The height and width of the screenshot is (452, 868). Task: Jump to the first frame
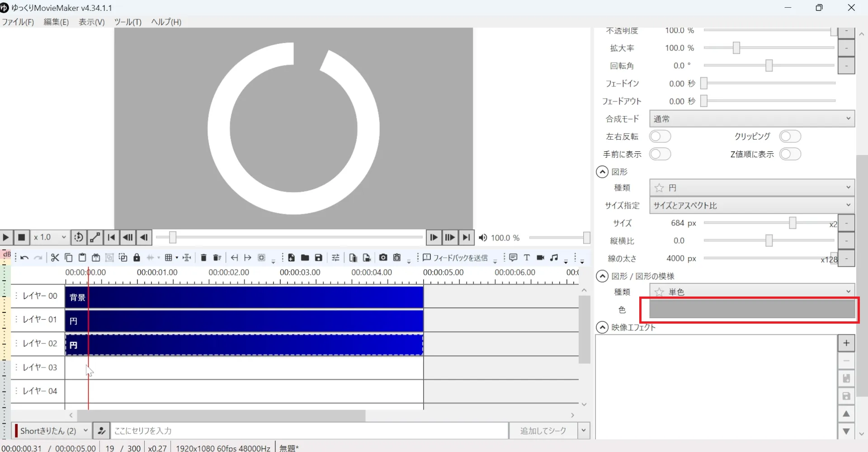111,237
